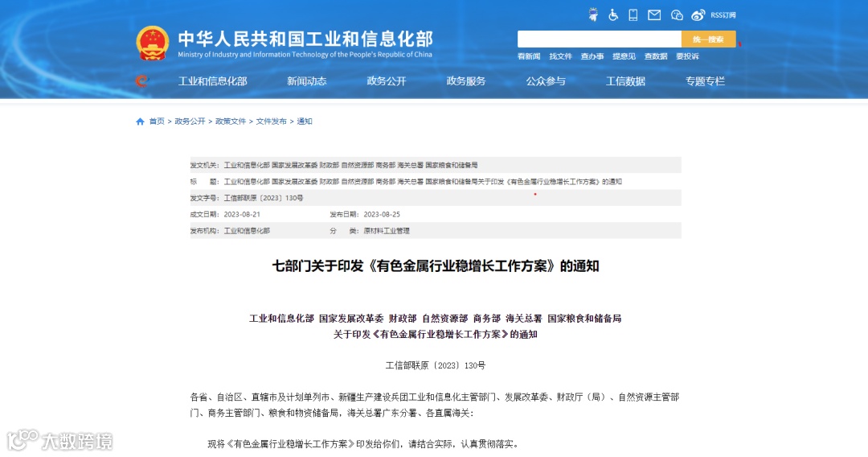Image resolution: width=868 pixels, height=457 pixels.
Task: Click the document number 工信部联原〔2023〕130号 in info table
Action: pyautogui.click(x=264, y=198)
